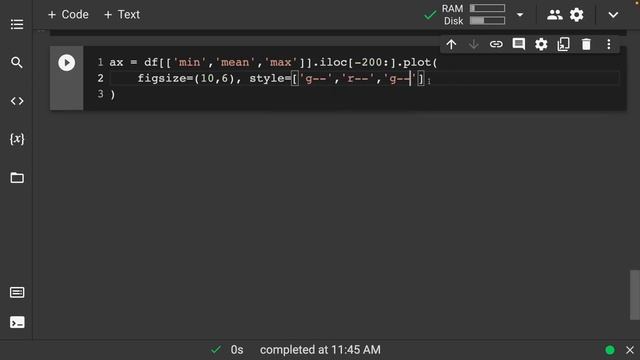Viewport: 640px width, 360px height.
Task: Click the closing parenthesis on line 3
Action: [113, 94]
